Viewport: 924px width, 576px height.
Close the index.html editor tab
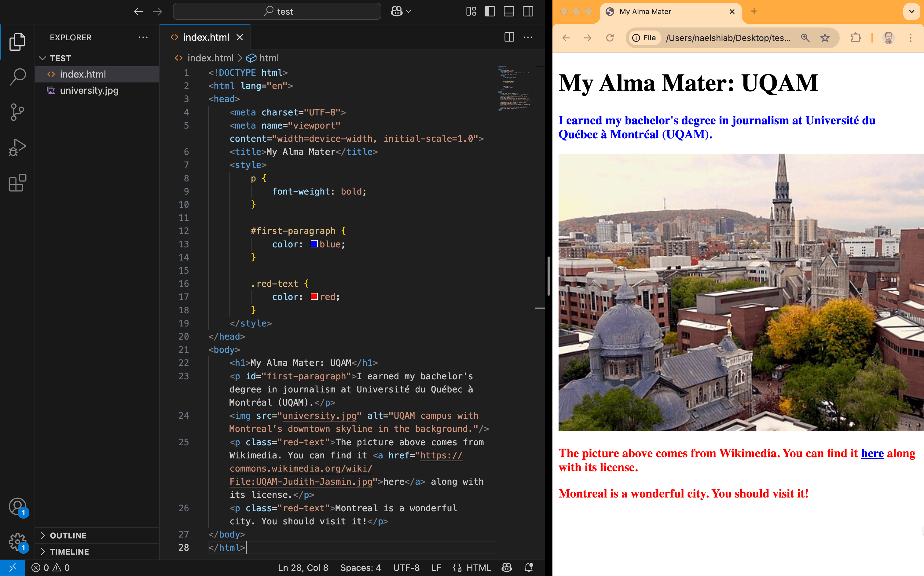click(x=240, y=37)
